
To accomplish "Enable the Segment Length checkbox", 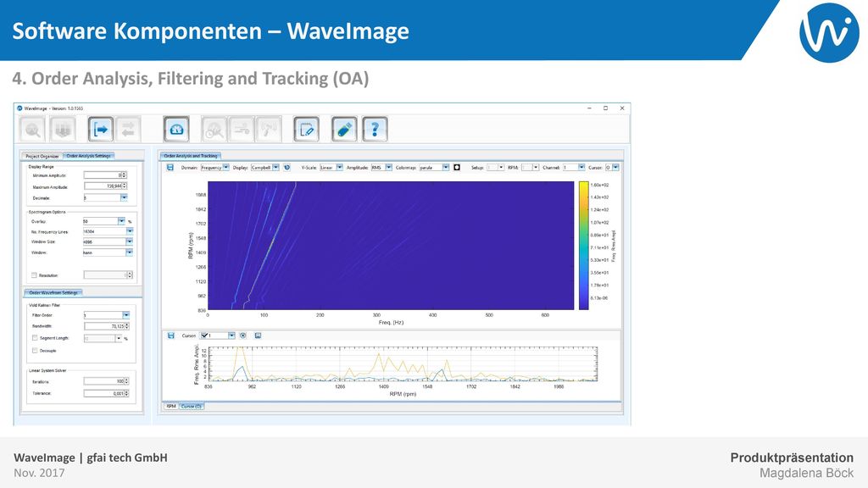I will click(x=35, y=338).
